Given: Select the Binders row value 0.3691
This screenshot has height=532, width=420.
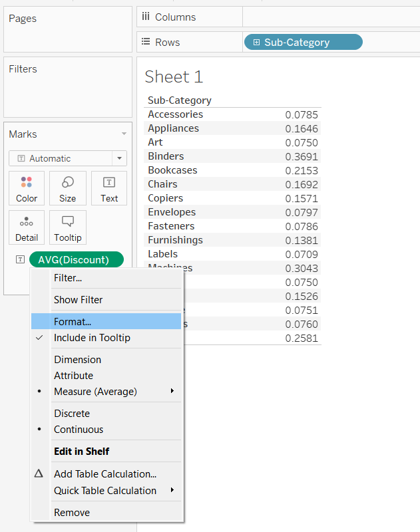Looking at the screenshot, I should tap(302, 156).
